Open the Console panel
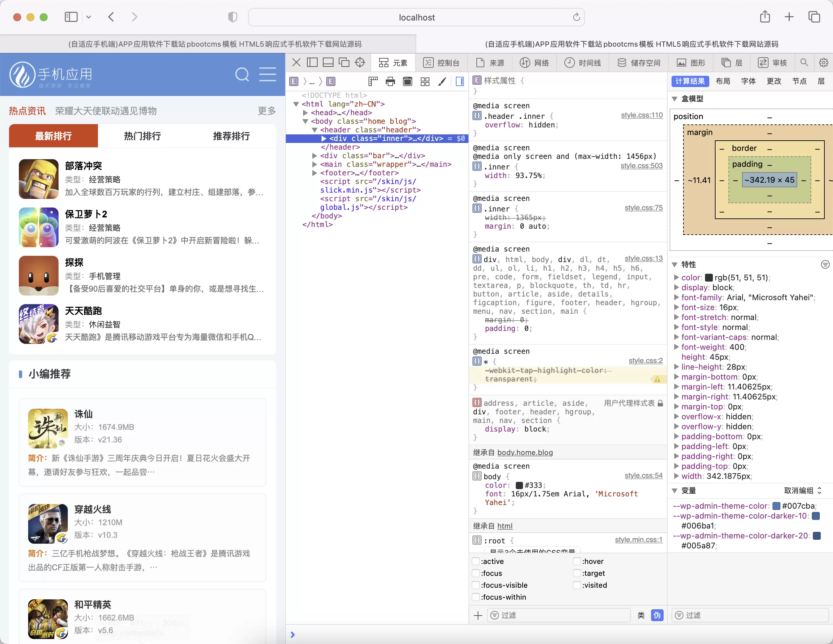The image size is (833, 644). 442,62
